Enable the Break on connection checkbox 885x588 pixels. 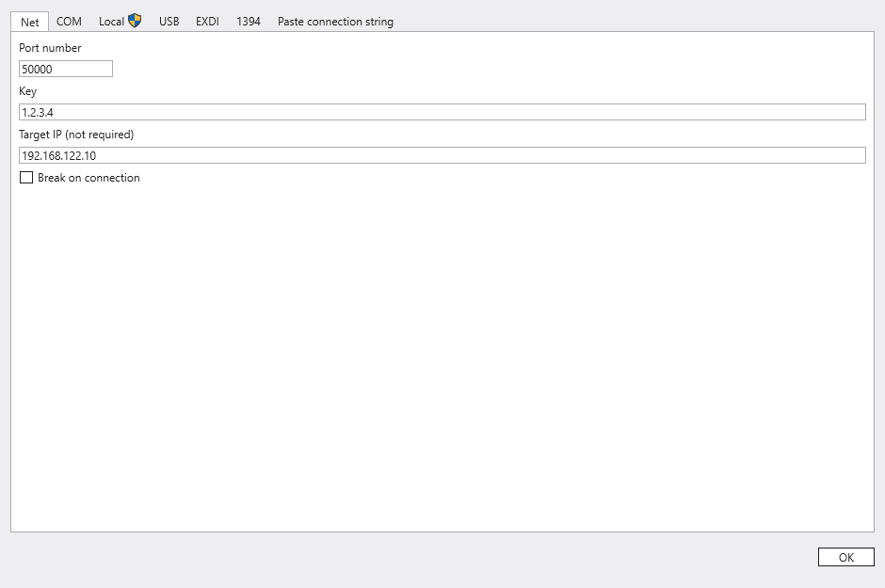tap(26, 178)
